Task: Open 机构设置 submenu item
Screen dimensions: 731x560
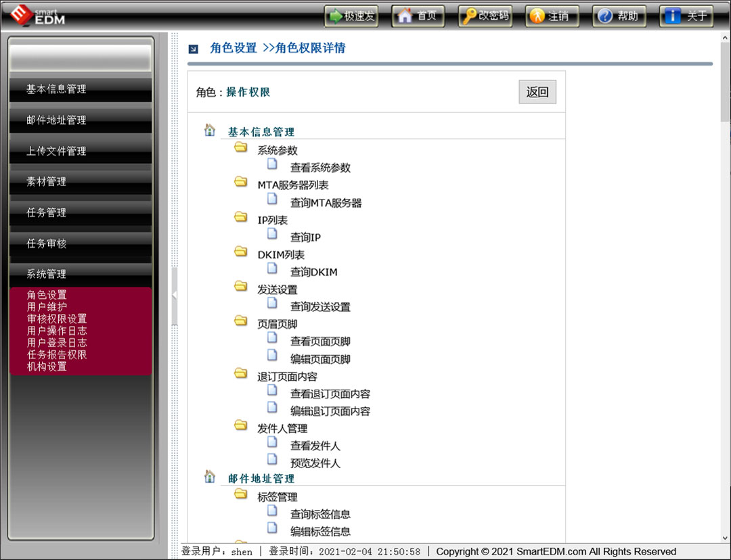Action: (47, 367)
